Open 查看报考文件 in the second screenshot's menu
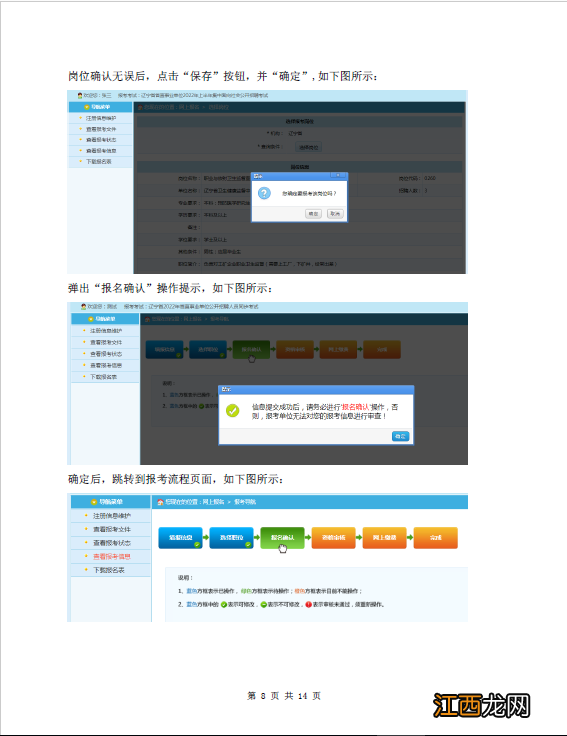Image resolution: width=567 pixels, height=736 pixels. tap(105, 342)
